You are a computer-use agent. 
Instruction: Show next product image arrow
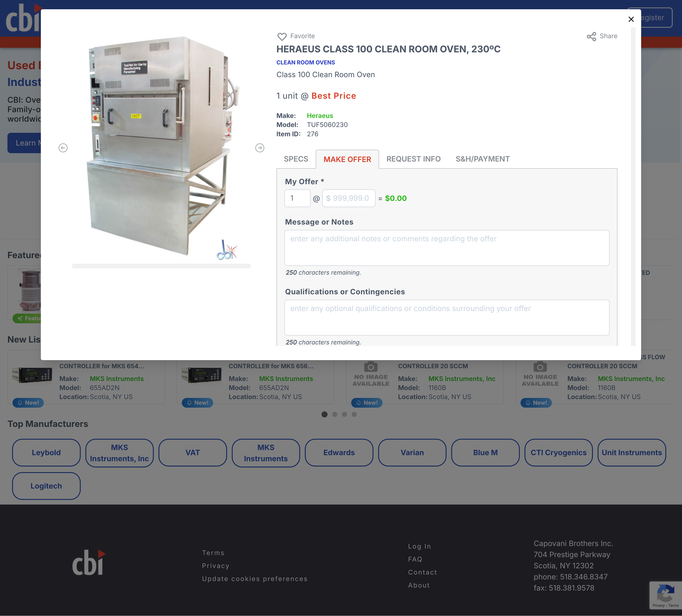[259, 148]
